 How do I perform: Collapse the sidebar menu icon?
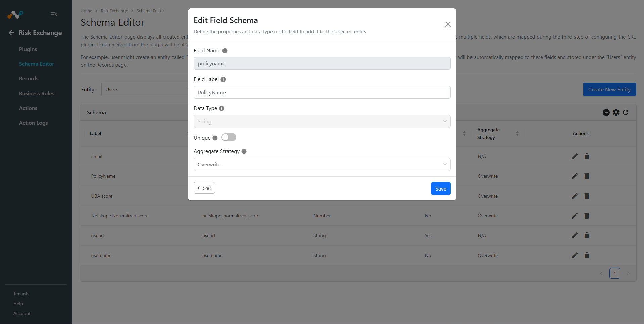pos(54,14)
